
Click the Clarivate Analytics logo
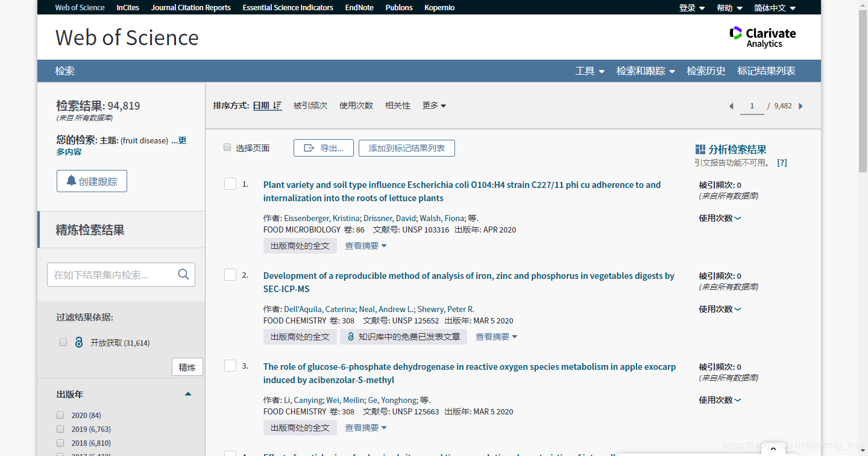click(x=763, y=37)
